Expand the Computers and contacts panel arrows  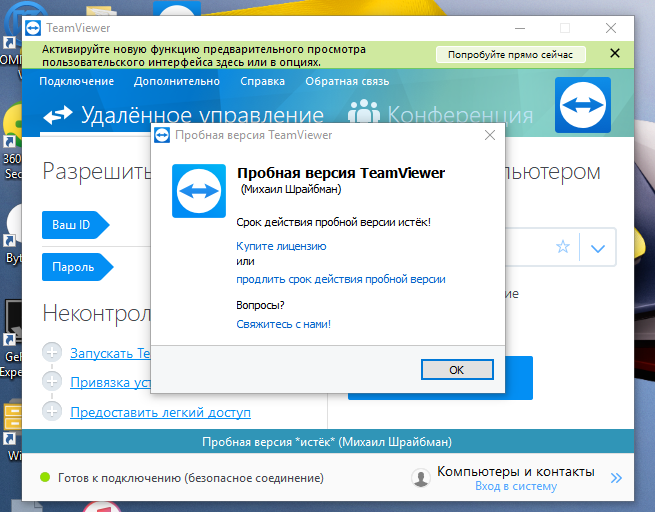tap(616, 478)
